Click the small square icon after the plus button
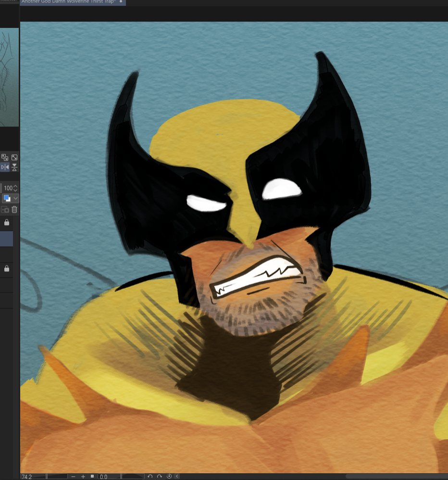This screenshot has height=480, width=448. click(x=92, y=477)
